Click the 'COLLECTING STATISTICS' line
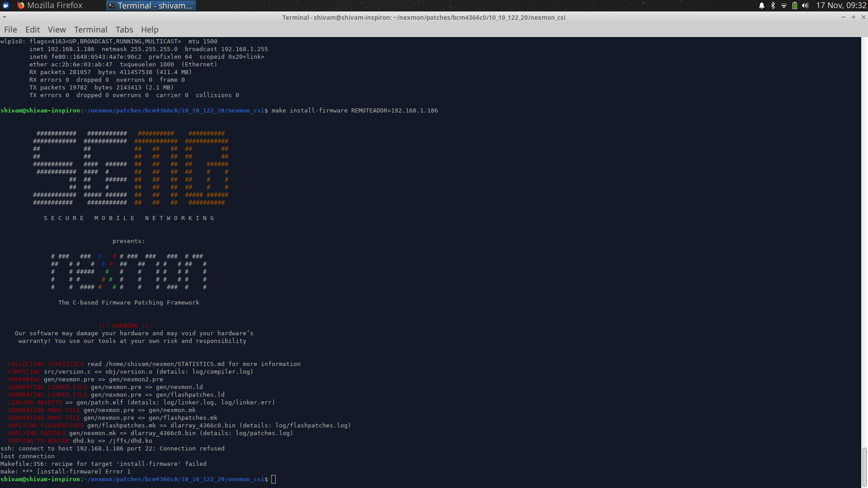The height and width of the screenshot is (488, 868). click(x=154, y=364)
